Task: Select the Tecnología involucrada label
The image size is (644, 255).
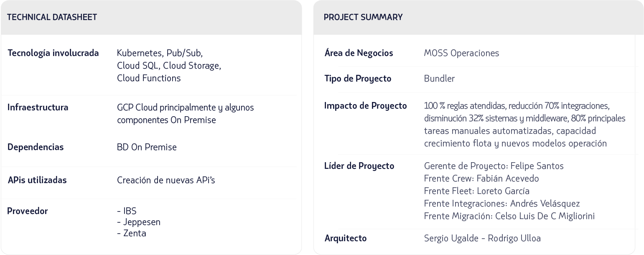Action: [x=53, y=53]
